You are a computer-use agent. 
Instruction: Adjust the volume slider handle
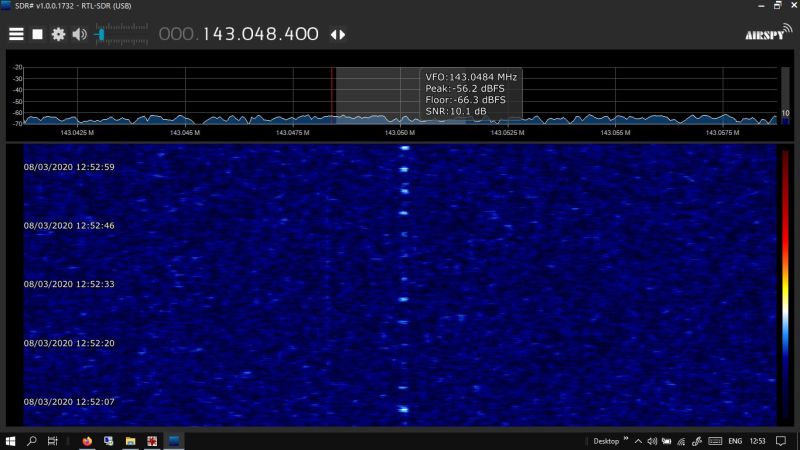(x=101, y=34)
